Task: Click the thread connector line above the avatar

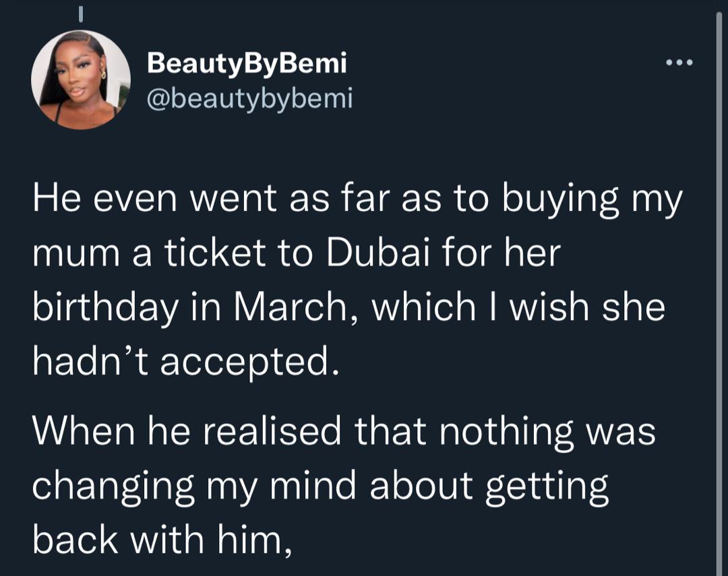Action: click(80, 12)
